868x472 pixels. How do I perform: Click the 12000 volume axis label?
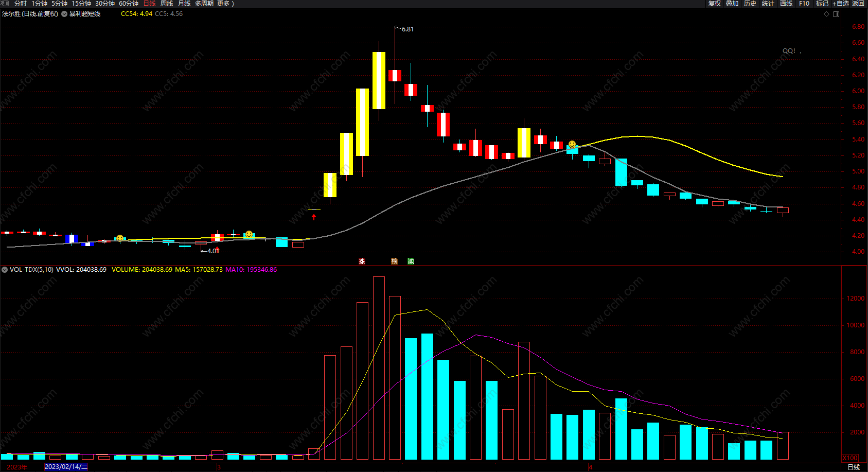[x=856, y=299]
